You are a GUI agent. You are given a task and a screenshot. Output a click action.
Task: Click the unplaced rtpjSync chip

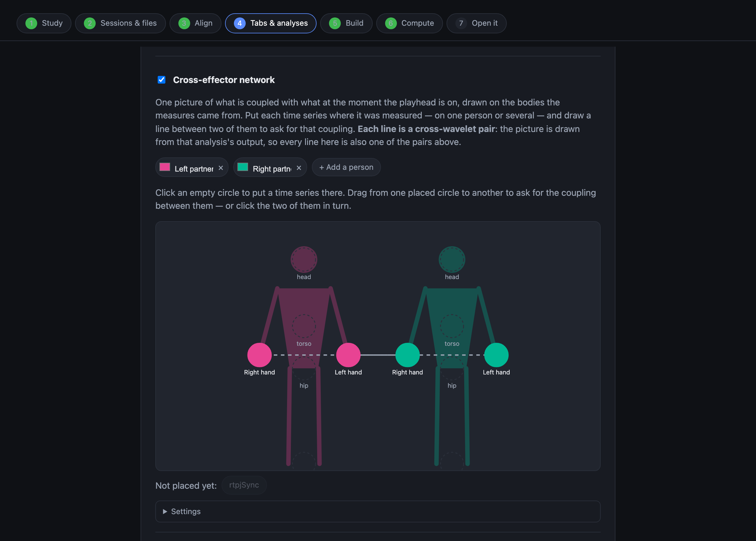[x=244, y=485]
